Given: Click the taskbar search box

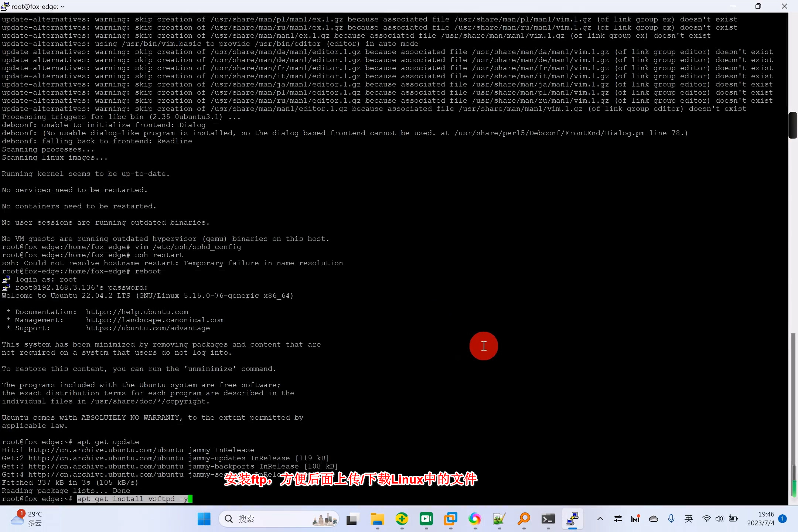Looking at the screenshot, I should pyautogui.click(x=279, y=519).
